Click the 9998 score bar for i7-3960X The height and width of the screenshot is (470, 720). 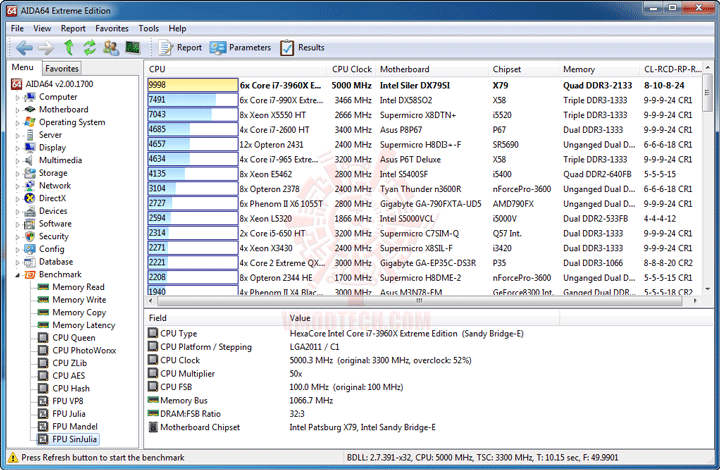193,85
